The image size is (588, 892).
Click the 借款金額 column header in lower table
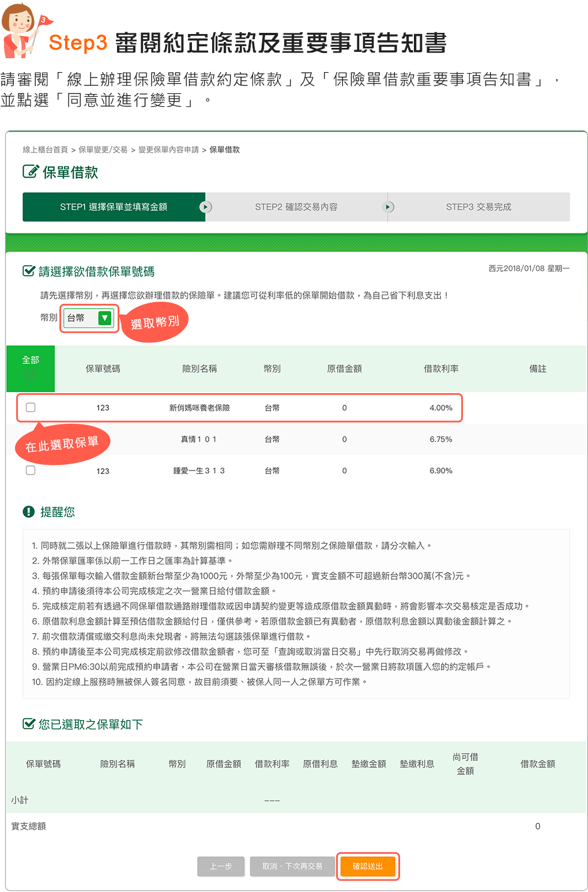tap(538, 764)
